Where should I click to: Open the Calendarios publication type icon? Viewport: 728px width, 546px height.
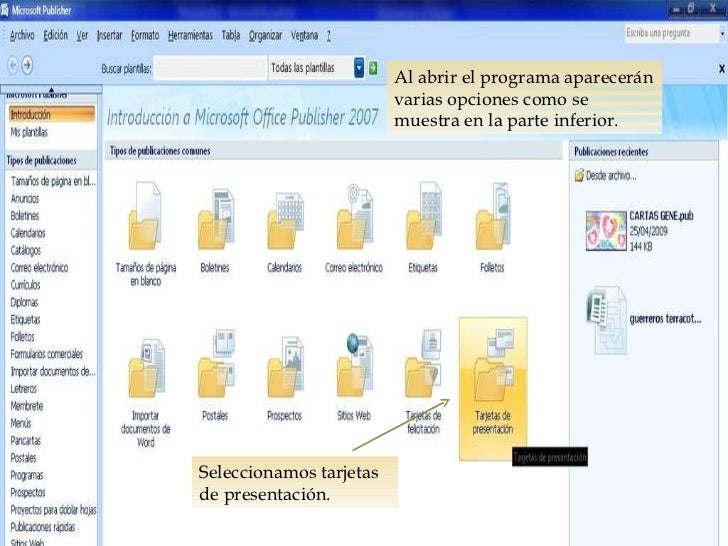(285, 221)
